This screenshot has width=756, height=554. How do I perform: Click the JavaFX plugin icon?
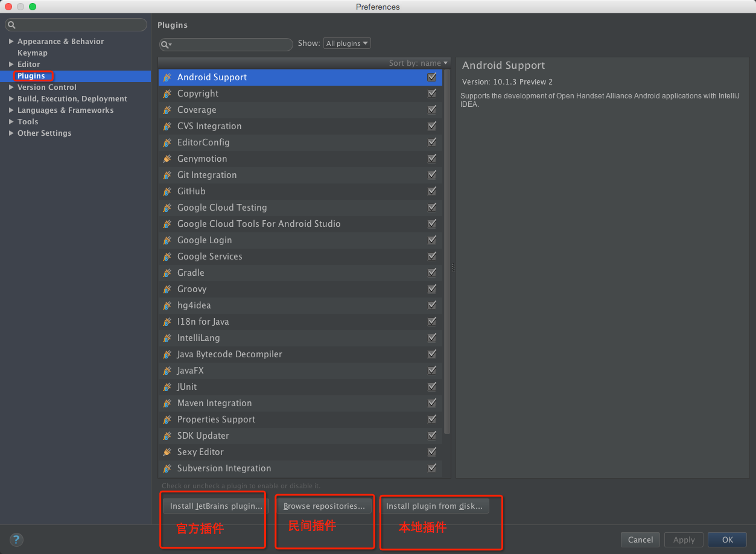point(167,371)
